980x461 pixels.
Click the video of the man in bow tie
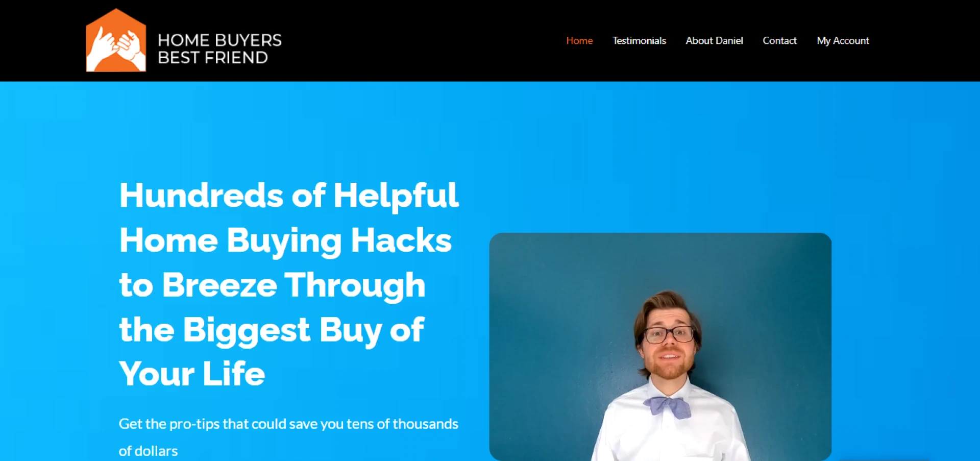[x=660, y=347]
